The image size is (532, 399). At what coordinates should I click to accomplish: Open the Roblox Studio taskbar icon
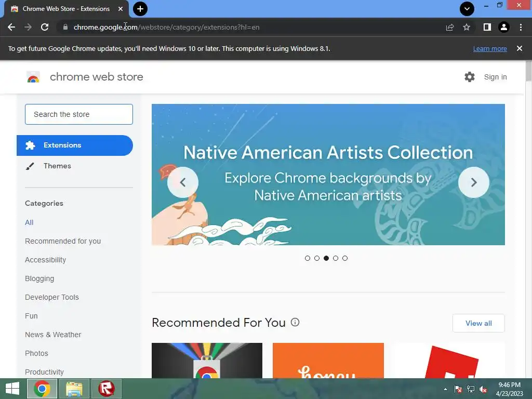107,389
